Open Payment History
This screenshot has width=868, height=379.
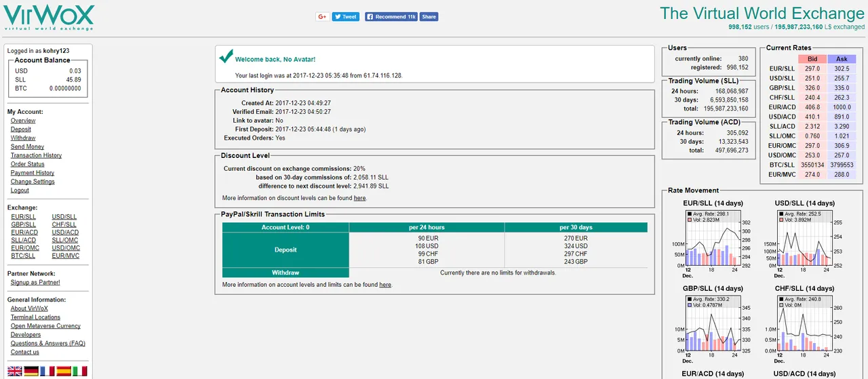pyautogui.click(x=33, y=174)
